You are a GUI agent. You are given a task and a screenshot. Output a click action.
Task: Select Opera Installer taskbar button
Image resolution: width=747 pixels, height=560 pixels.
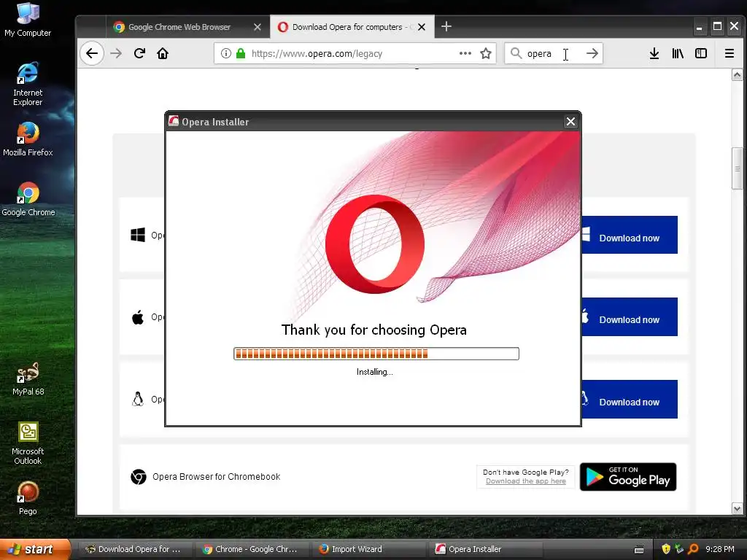[486, 549]
